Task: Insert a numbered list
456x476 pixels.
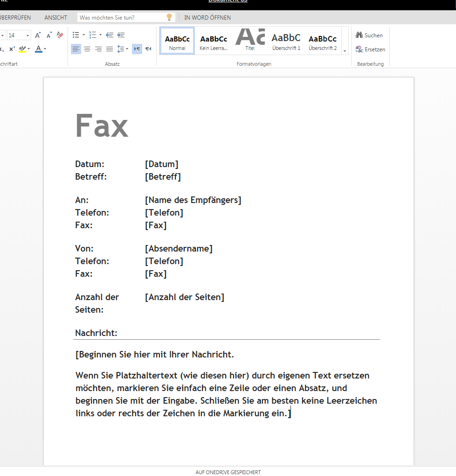Action: (x=92, y=35)
